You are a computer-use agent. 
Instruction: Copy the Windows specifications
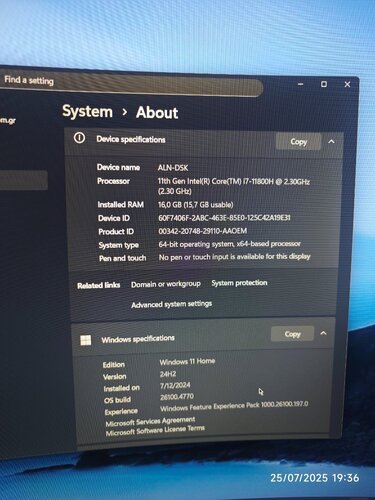pos(292,334)
